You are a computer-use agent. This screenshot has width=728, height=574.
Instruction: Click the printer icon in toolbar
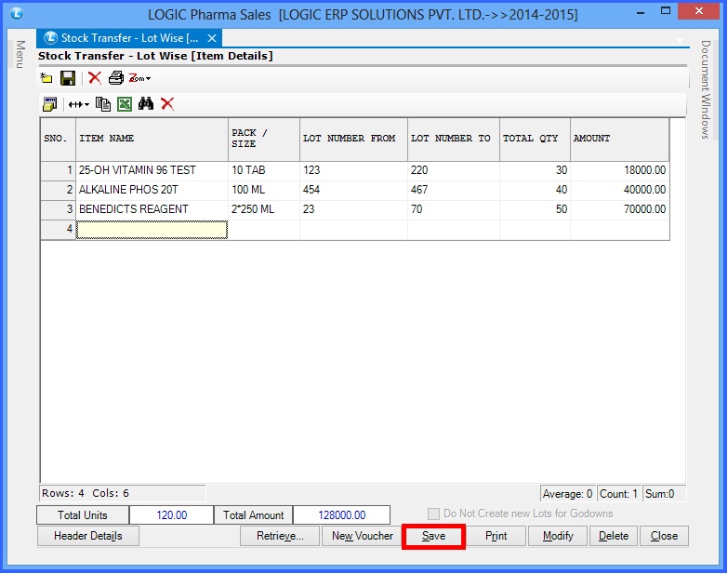point(116,77)
